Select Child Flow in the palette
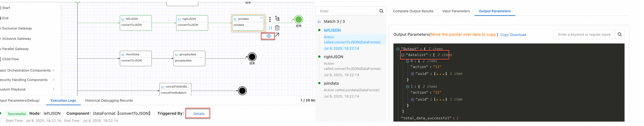 (x=10, y=59)
